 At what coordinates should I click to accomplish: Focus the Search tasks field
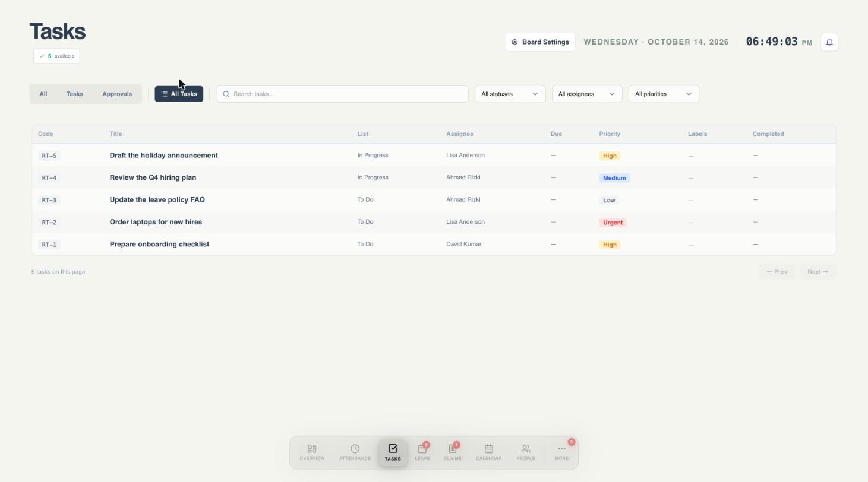[342, 94]
